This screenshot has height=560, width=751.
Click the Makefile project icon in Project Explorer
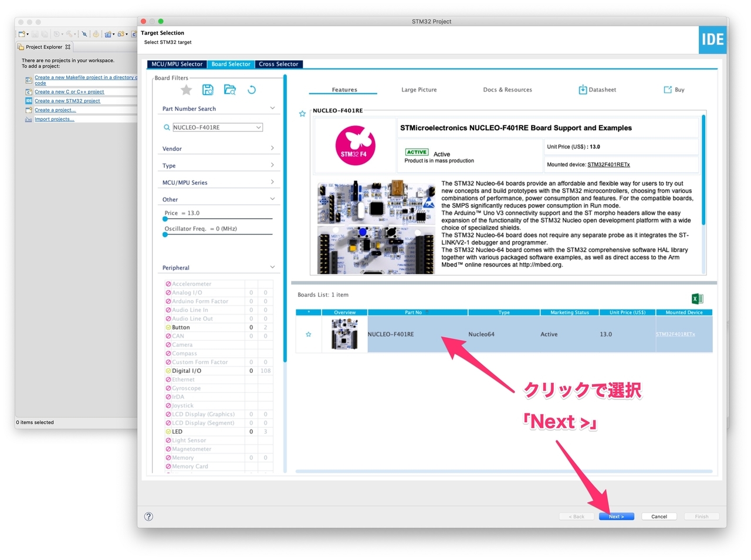pos(29,80)
